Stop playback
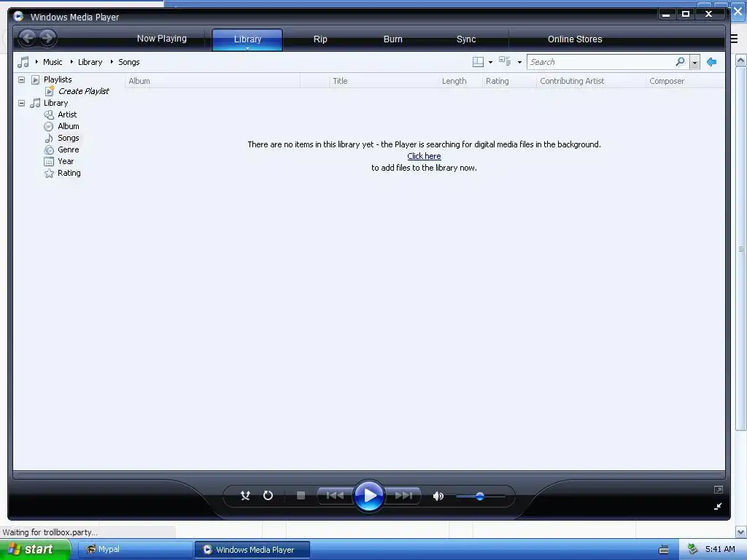Image resolution: width=747 pixels, height=560 pixels. (x=301, y=496)
